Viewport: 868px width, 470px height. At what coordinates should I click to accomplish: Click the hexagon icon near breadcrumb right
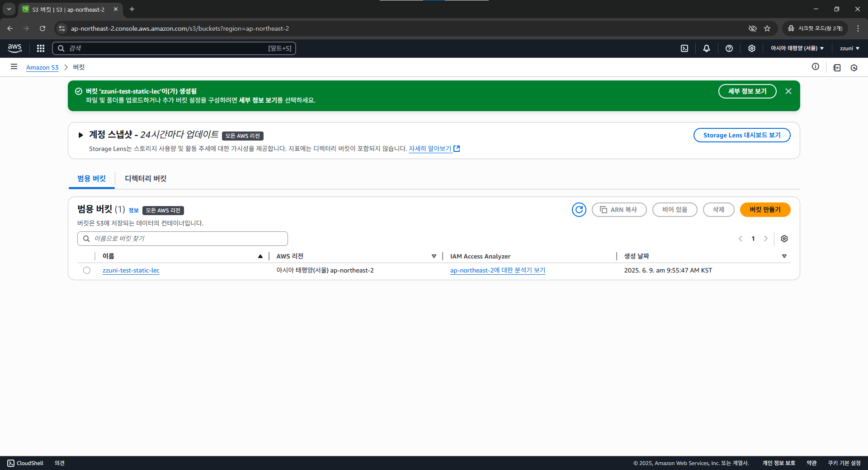[x=854, y=68]
